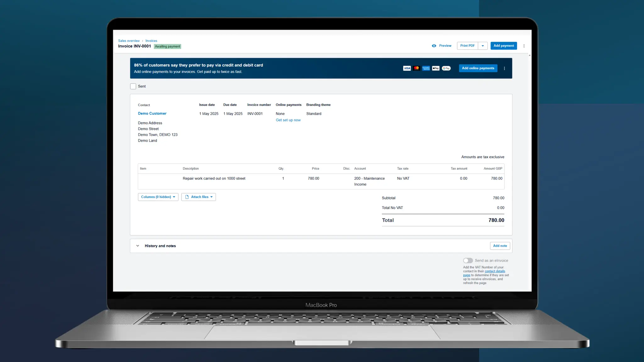This screenshot has height=362, width=644.
Task: Open the banner's three-dot menu
Action: coord(504,69)
